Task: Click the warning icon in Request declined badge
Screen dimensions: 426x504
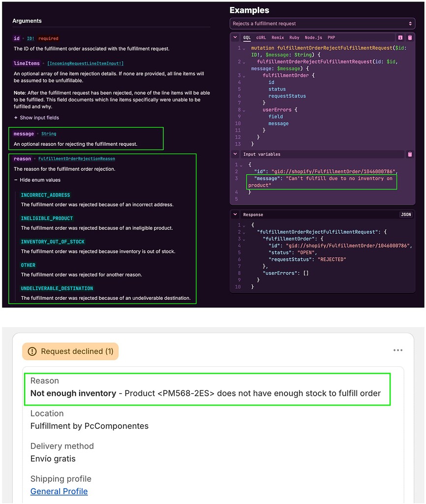Action: click(x=32, y=351)
